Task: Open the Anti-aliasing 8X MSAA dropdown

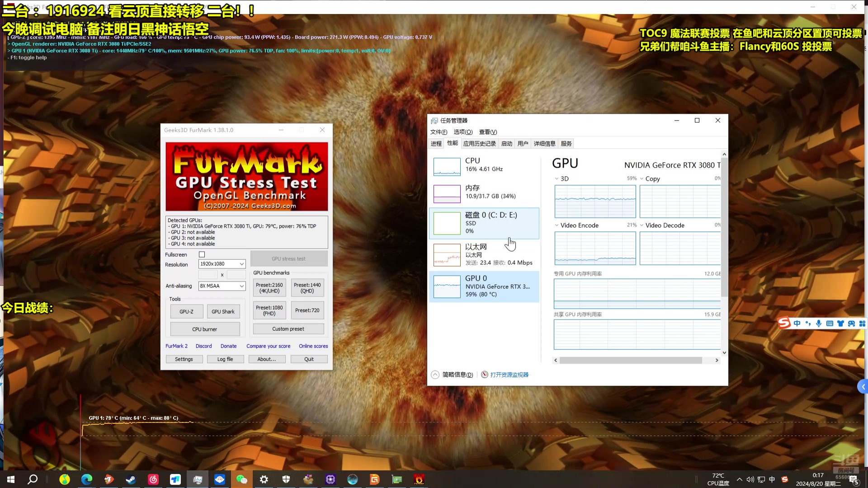Action: pos(222,286)
